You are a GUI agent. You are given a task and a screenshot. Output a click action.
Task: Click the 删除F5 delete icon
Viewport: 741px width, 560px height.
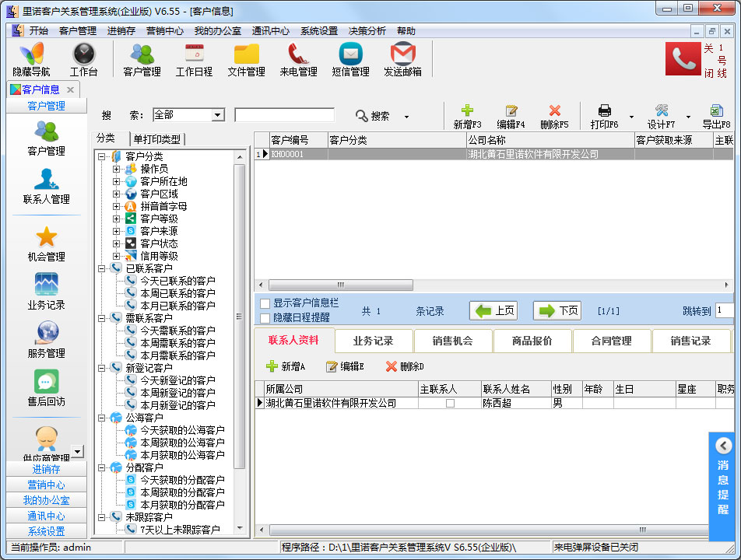pos(554,111)
